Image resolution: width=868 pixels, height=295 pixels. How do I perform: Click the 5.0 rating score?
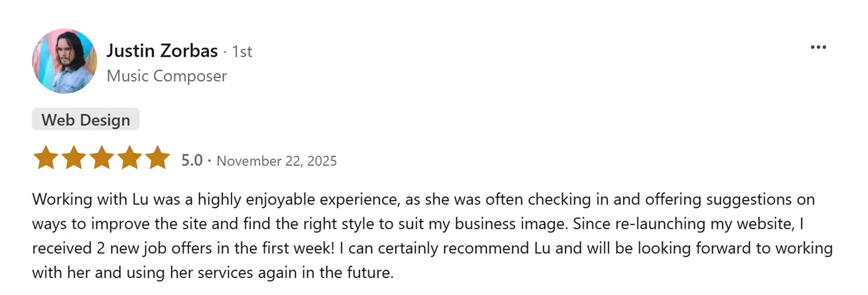coord(192,160)
